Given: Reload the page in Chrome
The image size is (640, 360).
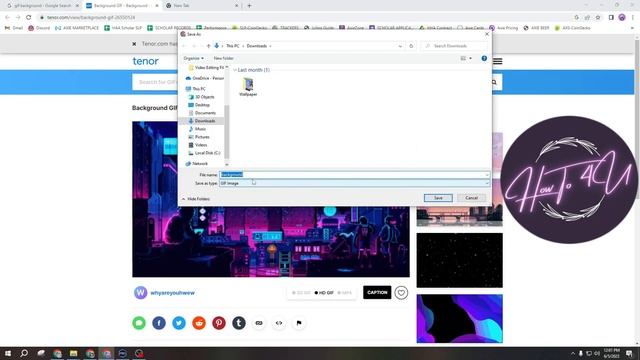Looking at the screenshot, I should (x=29, y=18).
